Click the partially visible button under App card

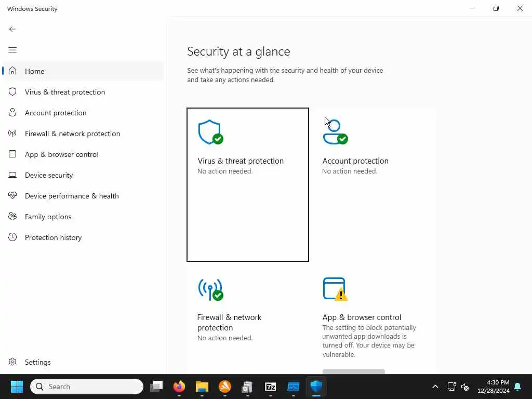[353, 371]
